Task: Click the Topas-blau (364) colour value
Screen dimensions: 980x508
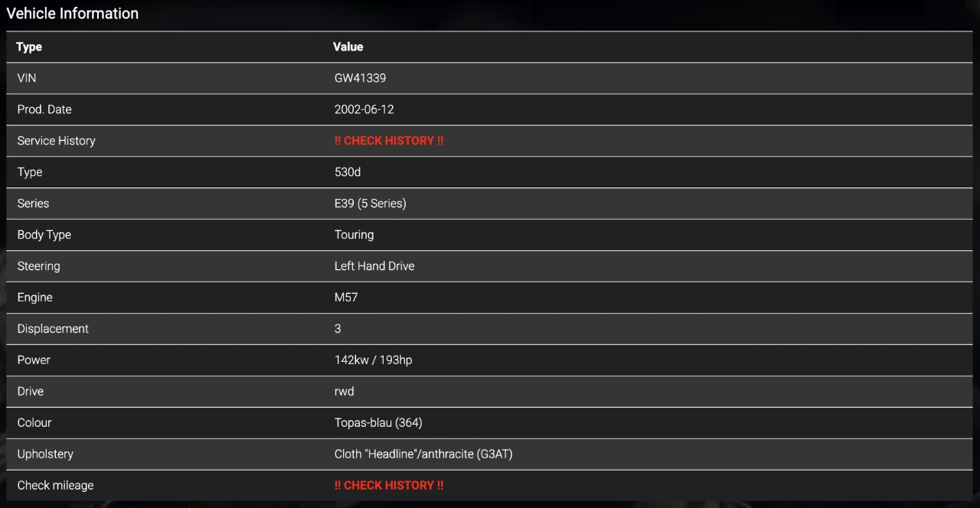Action: [x=378, y=422]
